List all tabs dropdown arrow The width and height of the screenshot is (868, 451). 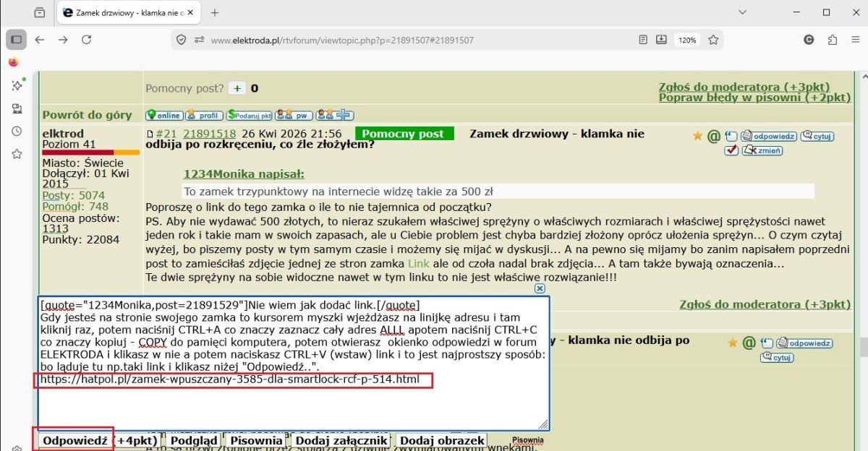click(x=743, y=12)
